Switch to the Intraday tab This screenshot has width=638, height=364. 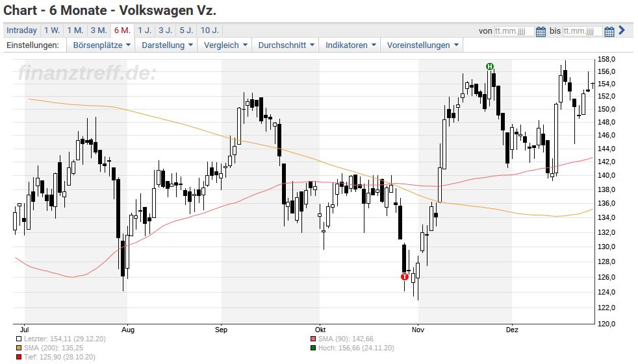[x=21, y=30]
